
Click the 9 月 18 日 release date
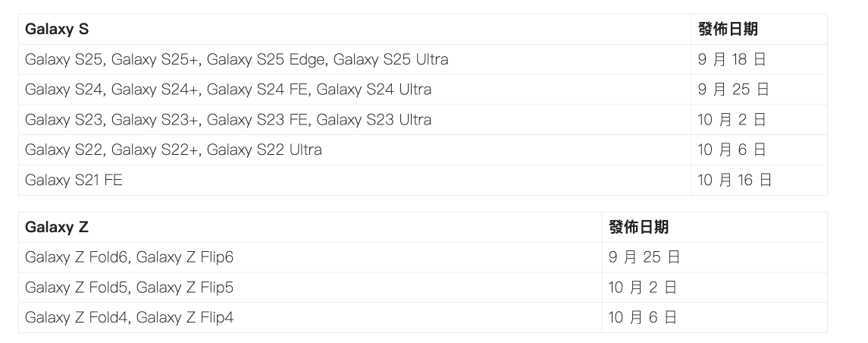tap(732, 59)
